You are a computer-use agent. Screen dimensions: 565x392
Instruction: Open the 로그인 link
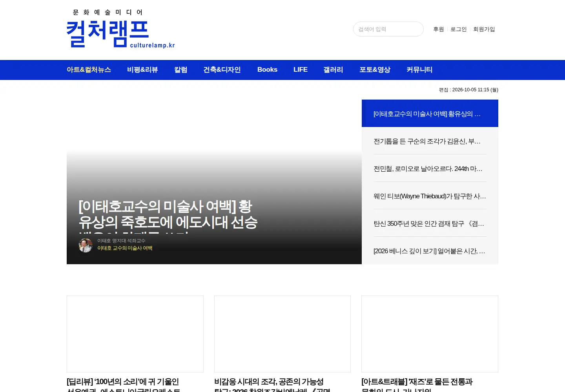pyautogui.click(x=458, y=29)
